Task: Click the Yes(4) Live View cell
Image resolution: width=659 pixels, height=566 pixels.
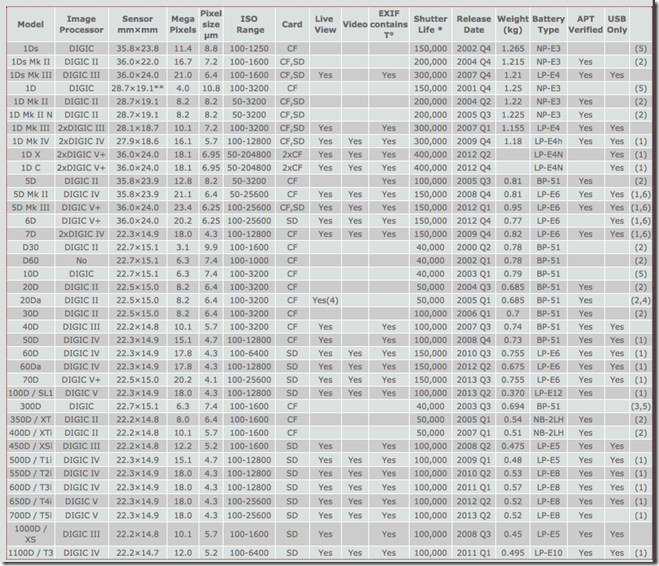Action: pyautogui.click(x=325, y=300)
